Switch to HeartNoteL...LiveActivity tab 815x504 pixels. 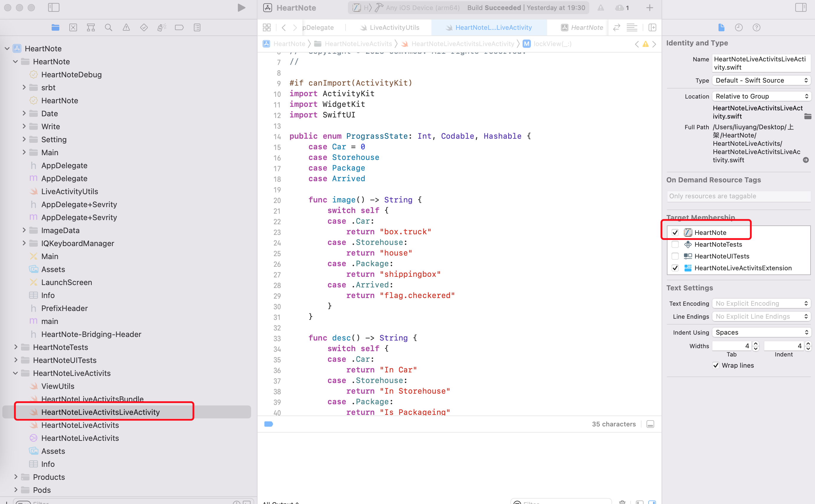489,27
